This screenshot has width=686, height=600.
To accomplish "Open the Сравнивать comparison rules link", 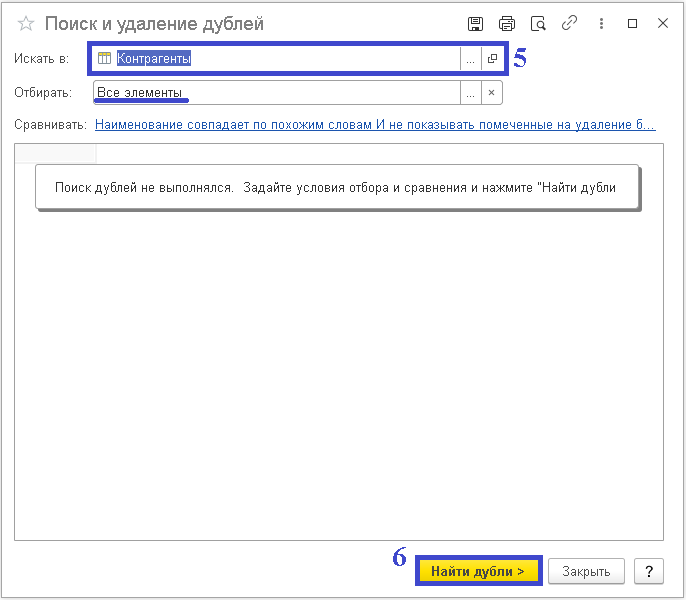I will pyautogui.click(x=375, y=125).
